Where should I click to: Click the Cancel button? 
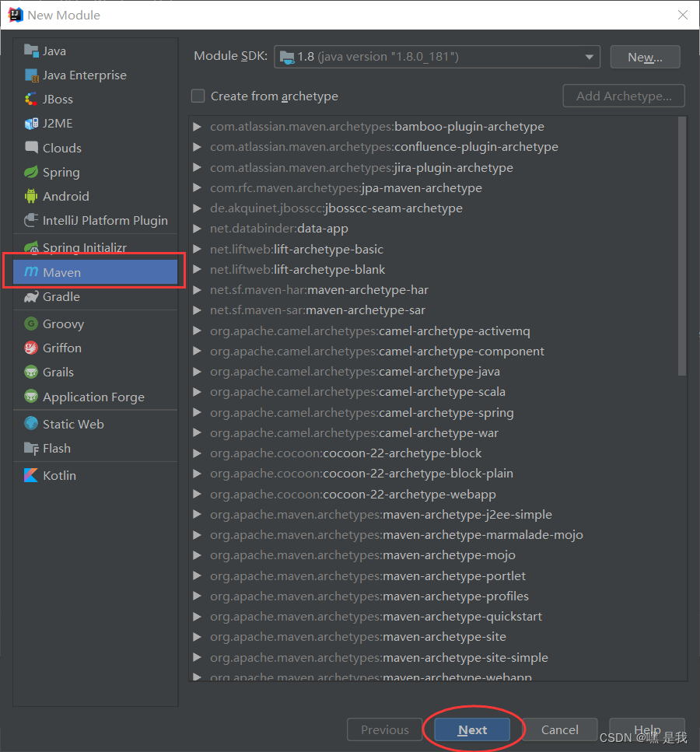(x=559, y=729)
